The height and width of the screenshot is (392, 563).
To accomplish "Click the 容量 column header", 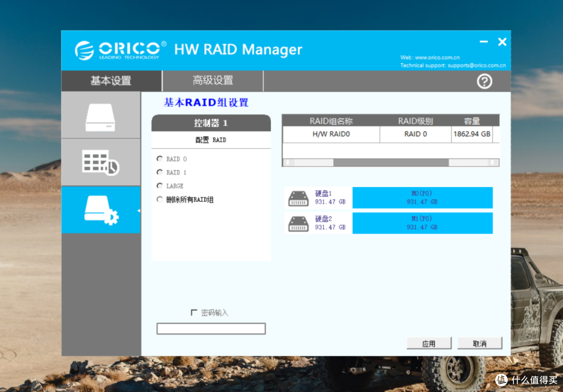I will tap(472, 120).
